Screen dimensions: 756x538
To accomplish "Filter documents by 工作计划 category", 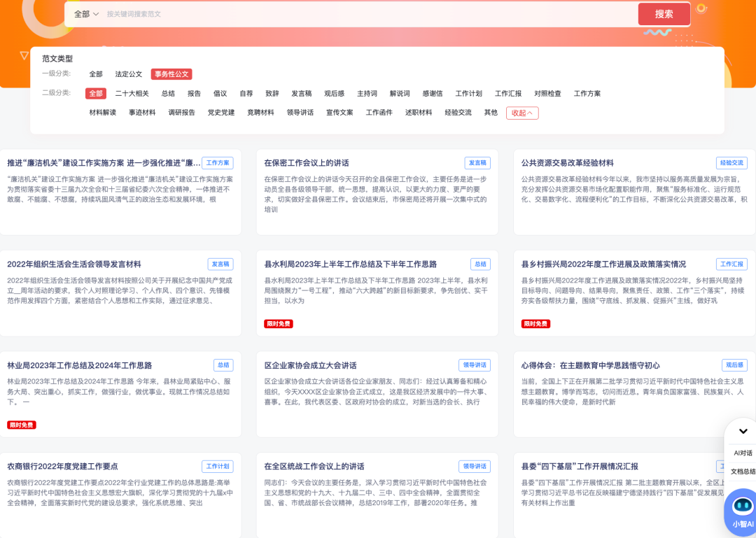I will 470,93.
